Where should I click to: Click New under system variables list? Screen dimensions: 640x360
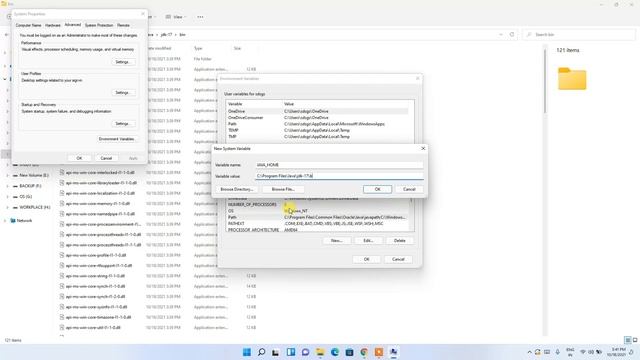tap(336, 241)
